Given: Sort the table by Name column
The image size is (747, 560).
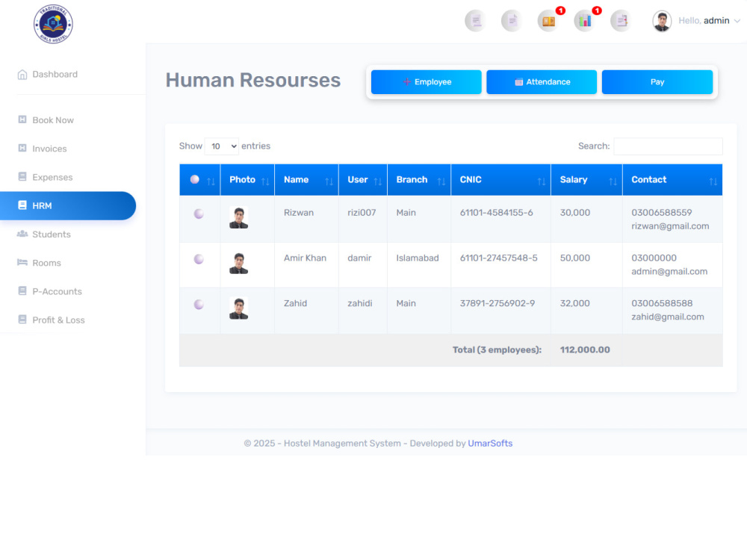Looking at the screenshot, I should [x=306, y=180].
